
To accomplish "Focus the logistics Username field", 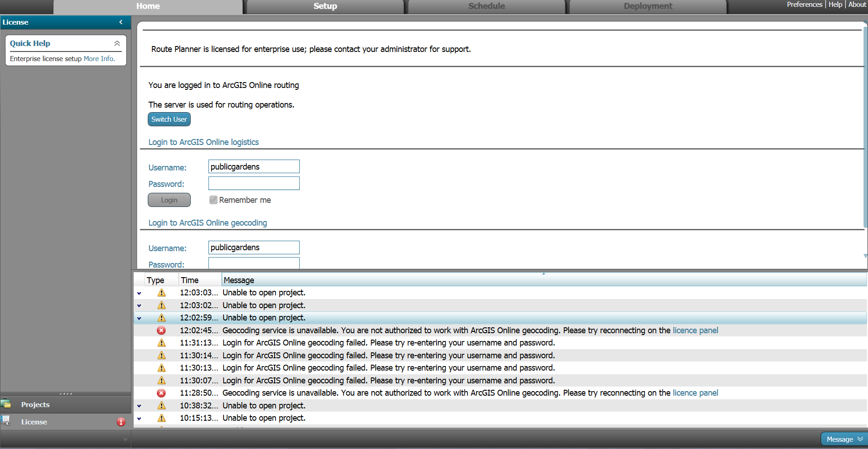I will (x=254, y=166).
